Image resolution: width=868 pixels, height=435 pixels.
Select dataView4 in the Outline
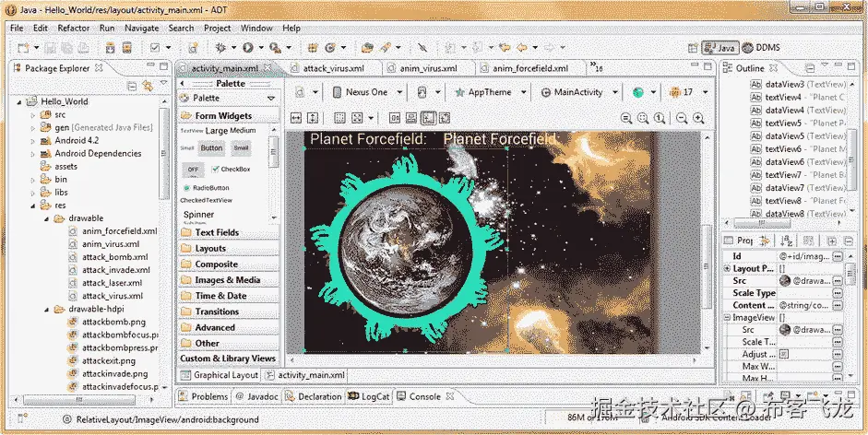pos(798,111)
